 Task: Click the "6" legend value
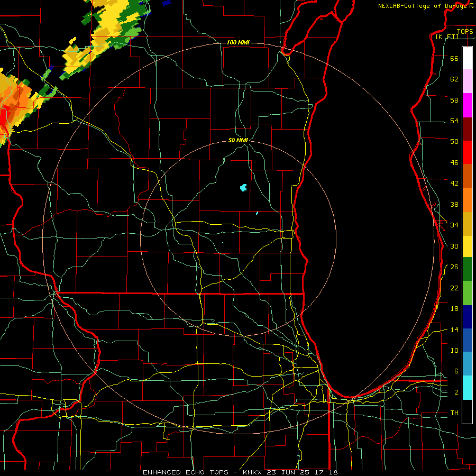(x=456, y=371)
